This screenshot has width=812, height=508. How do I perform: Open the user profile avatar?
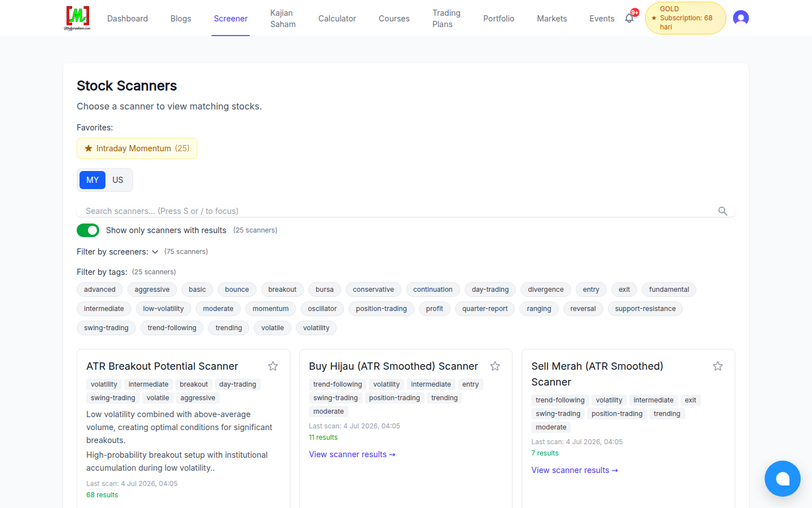(741, 18)
